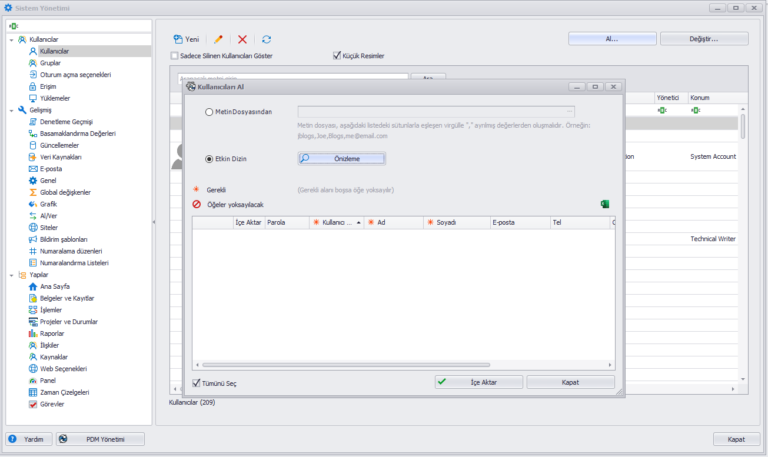Collapse the Kullanıcılar parent tree node
This screenshot has height=457, width=768.
[10, 39]
